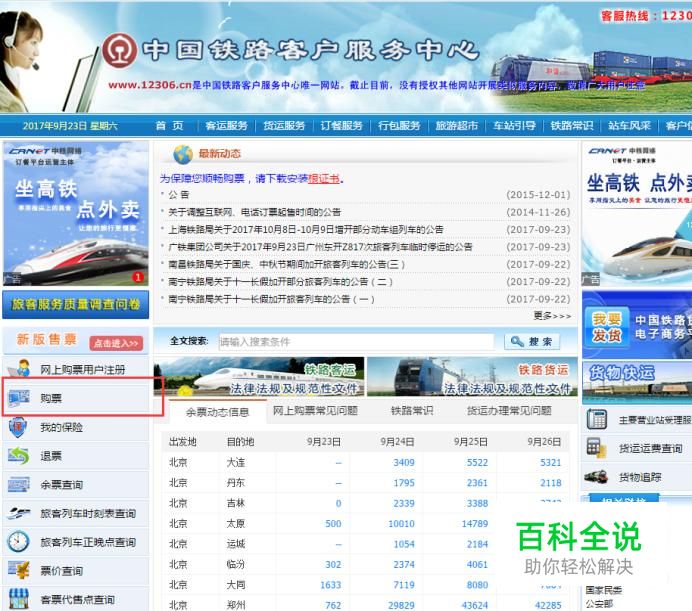Open 订餐服务 navigation menu

[342, 126]
